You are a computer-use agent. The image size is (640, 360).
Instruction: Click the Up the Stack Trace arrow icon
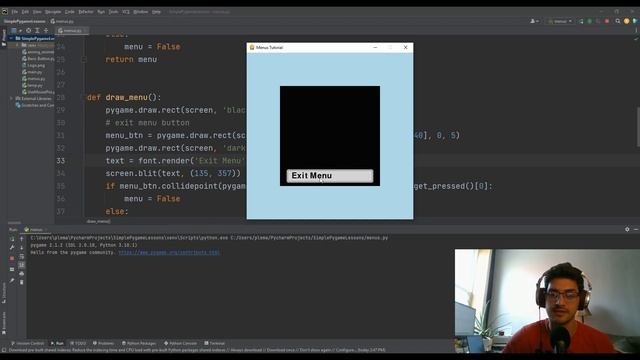(x=22, y=239)
